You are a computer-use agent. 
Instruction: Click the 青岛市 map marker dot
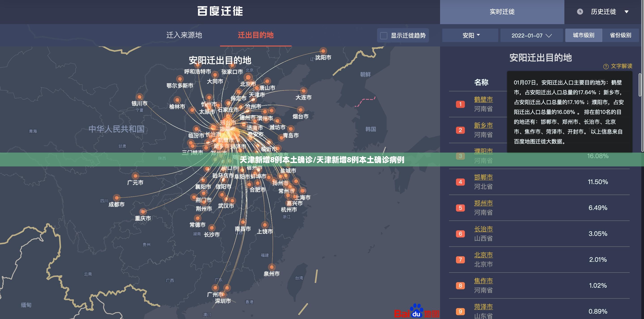pos(291,129)
